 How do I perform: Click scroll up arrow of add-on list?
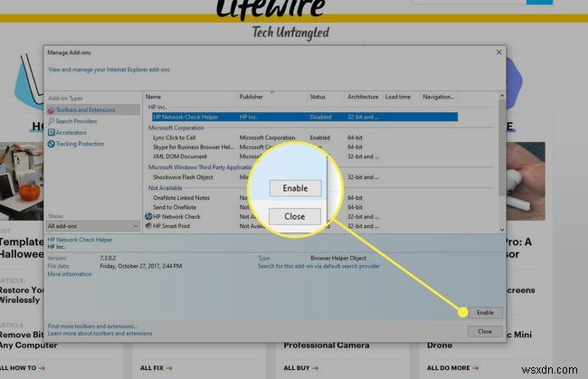point(502,96)
